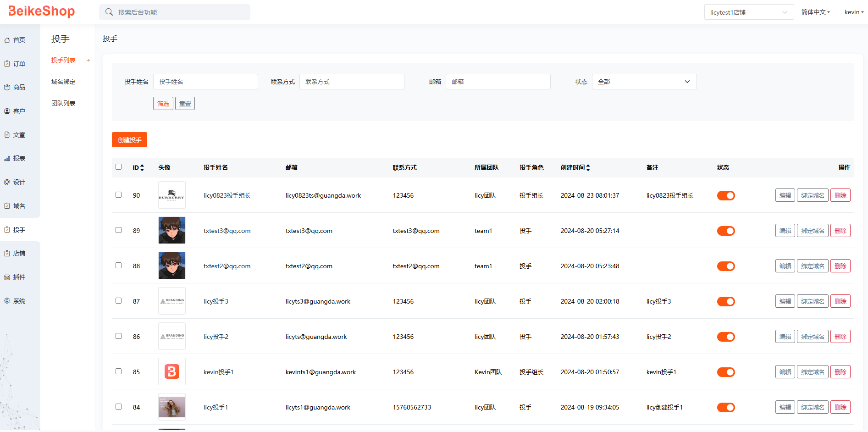Click 绑定域名 for row 89
This screenshot has height=432, width=868.
tap(813, 231)
